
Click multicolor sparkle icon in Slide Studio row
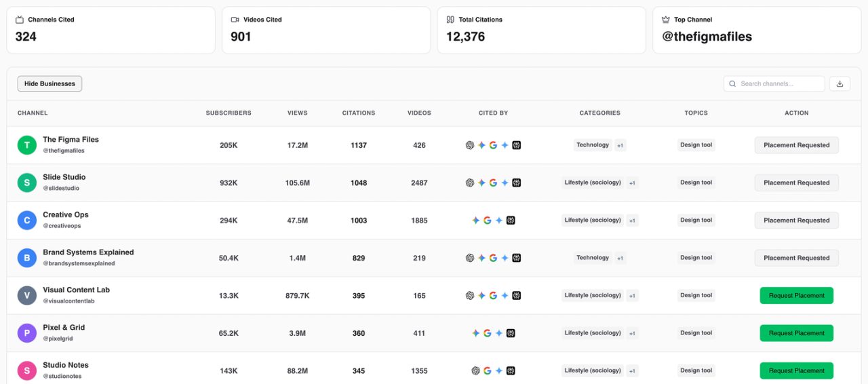coord(481,183)
